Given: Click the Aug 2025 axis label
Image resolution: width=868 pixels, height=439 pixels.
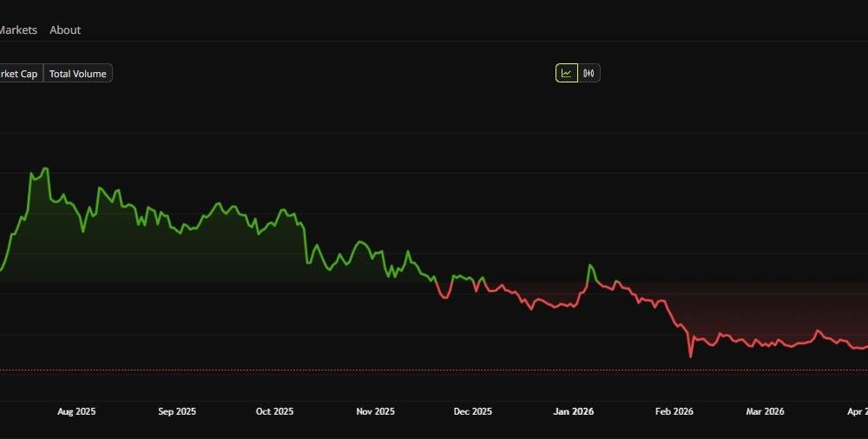Looking at the screenshot, I should tap(76, 411).
